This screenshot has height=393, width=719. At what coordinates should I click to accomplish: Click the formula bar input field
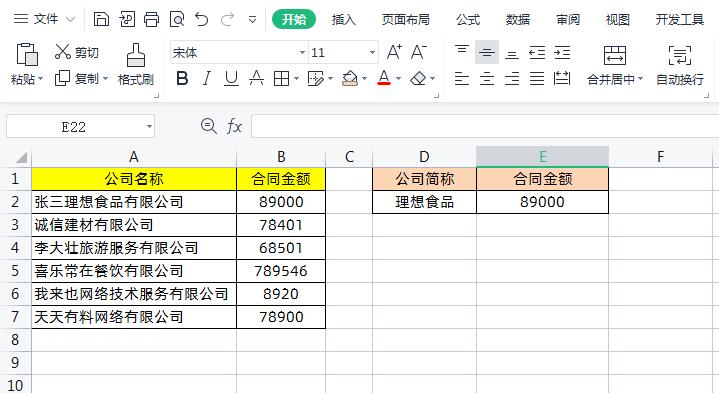(485, 126)
